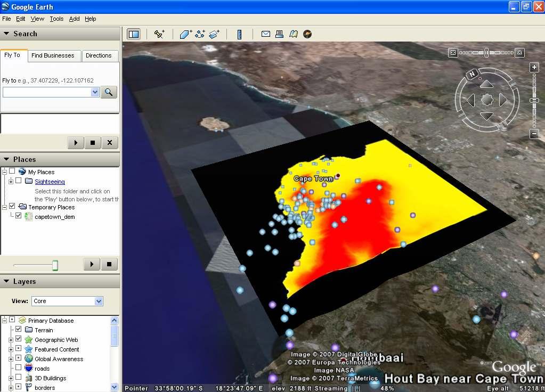Zoom in with the plus button

[x=534, y=67]
